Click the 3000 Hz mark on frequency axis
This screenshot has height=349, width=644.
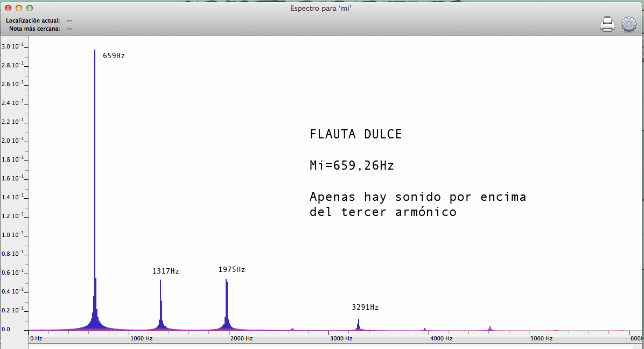pyautogui.click(x=341, y=338)
